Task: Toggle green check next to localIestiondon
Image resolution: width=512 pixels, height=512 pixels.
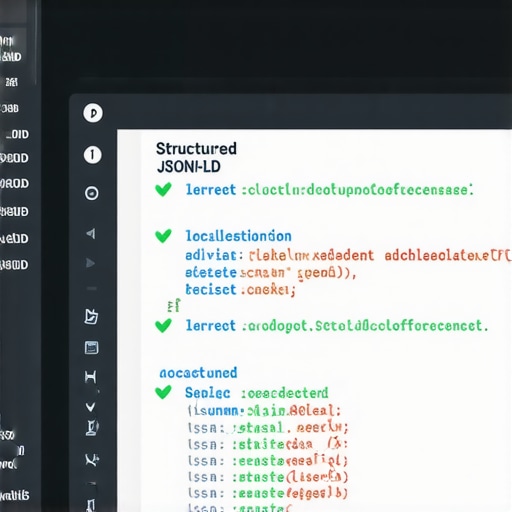Action: pyautogui.click(x=163, y=236)
